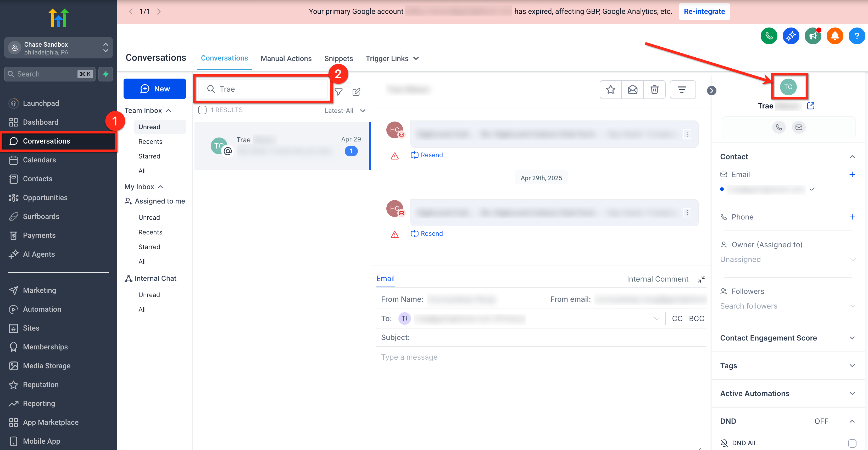Screen dimensions: 868x450
Task: Collapse contact panel with the arrow icon
Action: tap(711, 90)
